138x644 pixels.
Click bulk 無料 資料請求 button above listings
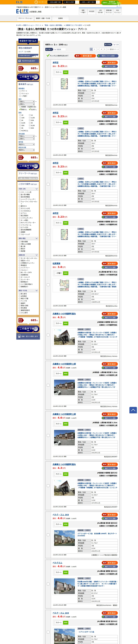pyautogui.click(x=85, y=56)
